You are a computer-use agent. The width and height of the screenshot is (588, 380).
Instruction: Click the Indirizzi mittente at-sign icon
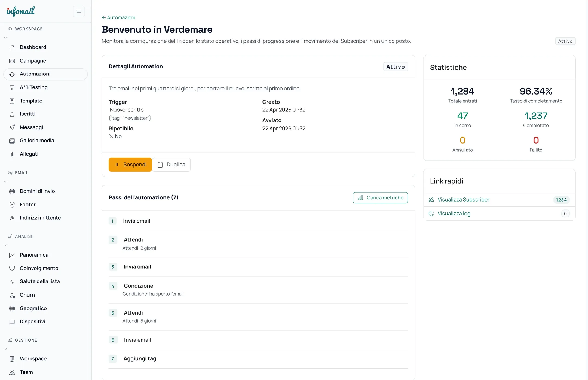tap(12, 218)
